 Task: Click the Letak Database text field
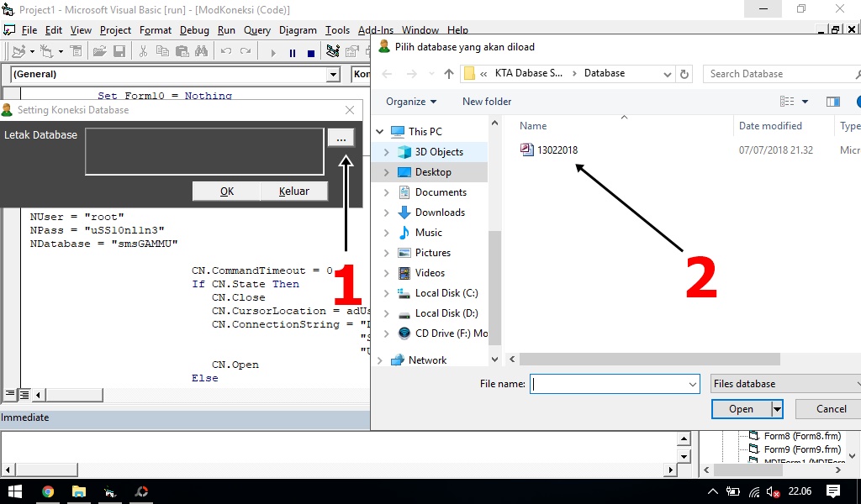pyautogui.click(x=204, y=151)
